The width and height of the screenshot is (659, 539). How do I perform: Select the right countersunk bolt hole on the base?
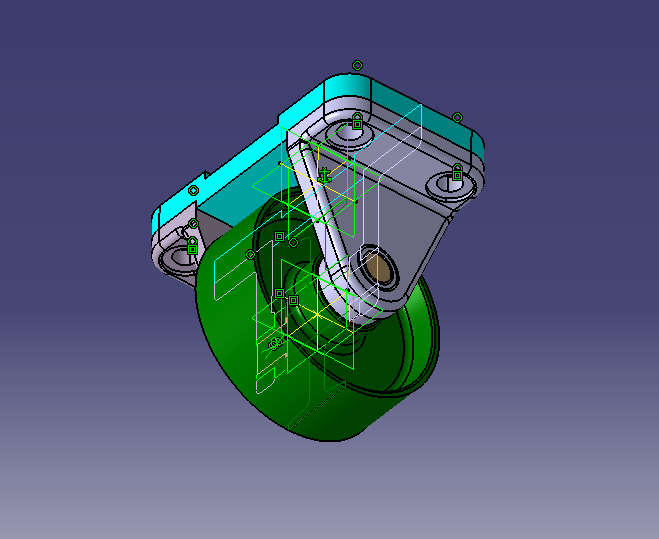tap(450, 185)
